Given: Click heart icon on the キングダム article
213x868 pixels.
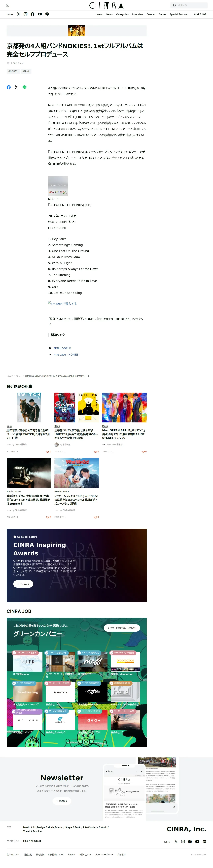Looking at the screenshot, I should [x=47, y=517].
